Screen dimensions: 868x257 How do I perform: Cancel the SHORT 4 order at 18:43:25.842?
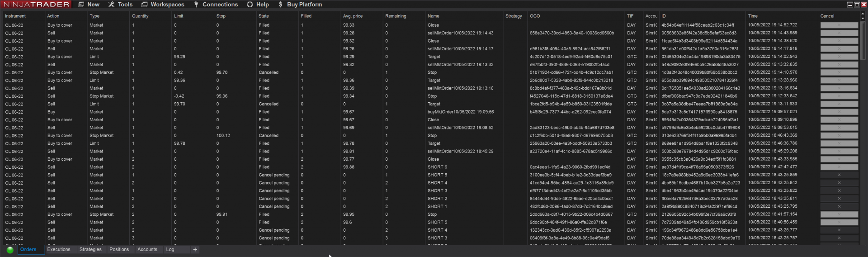point(839,183)
